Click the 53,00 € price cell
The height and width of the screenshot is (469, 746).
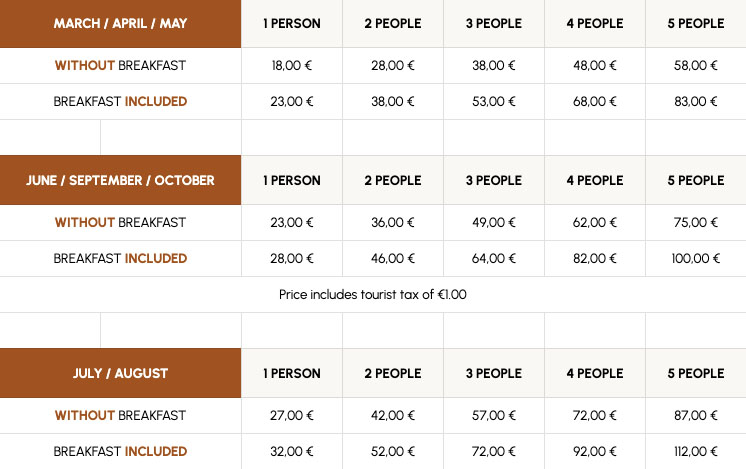[x=494, y=101]
